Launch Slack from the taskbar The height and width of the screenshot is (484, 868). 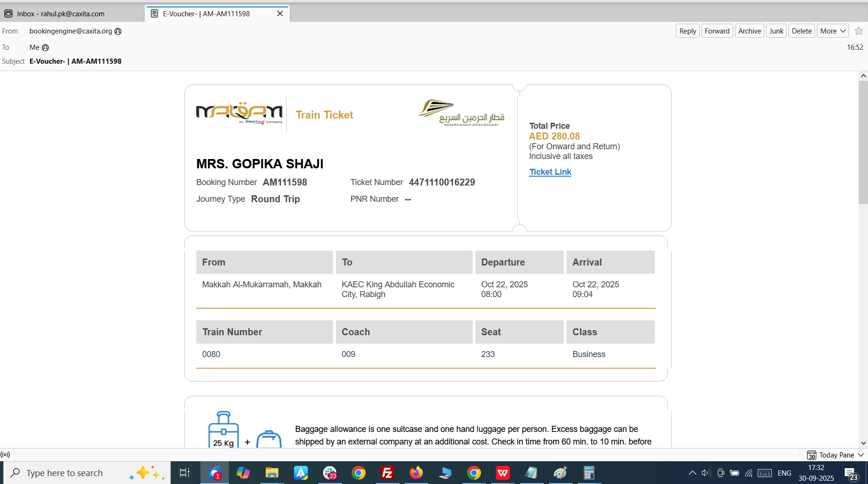click(330, 473)
